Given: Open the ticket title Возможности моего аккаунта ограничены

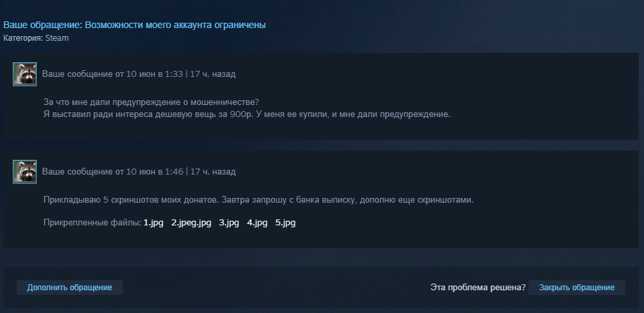Looking at the screenshot, I should point(175,25).
